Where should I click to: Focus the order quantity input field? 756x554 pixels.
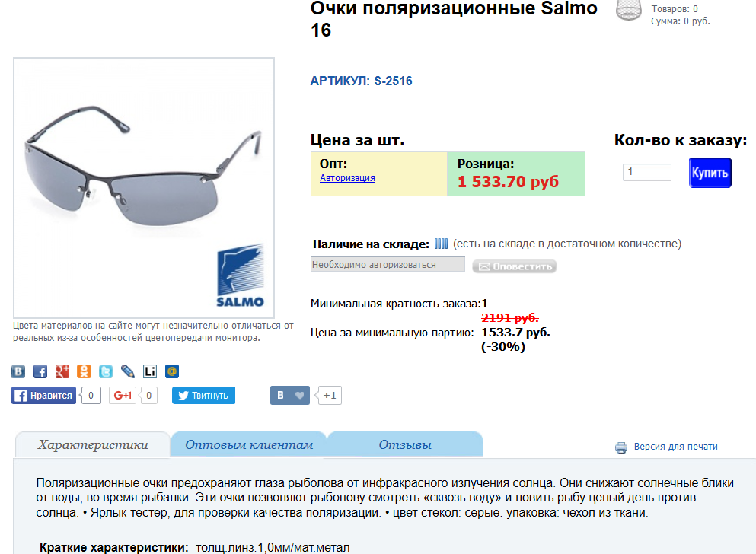647,172
